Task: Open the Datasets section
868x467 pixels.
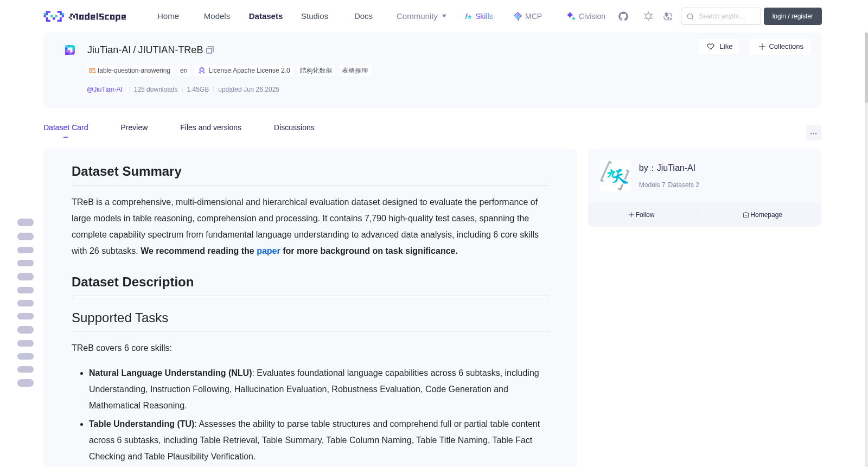Action: click(266, 16)
